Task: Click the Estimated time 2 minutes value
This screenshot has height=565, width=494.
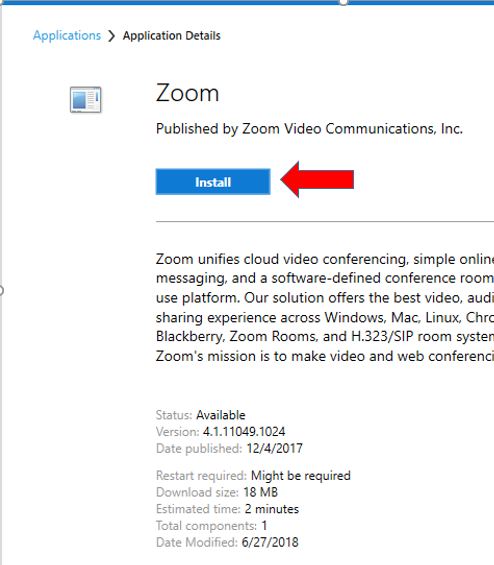Action: pyautogui.click(x=272, y=509)
